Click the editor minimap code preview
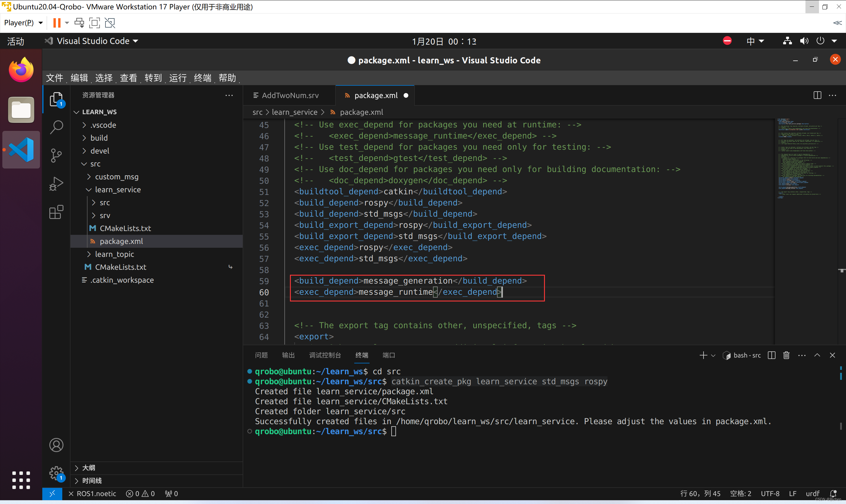 (806, 158)
